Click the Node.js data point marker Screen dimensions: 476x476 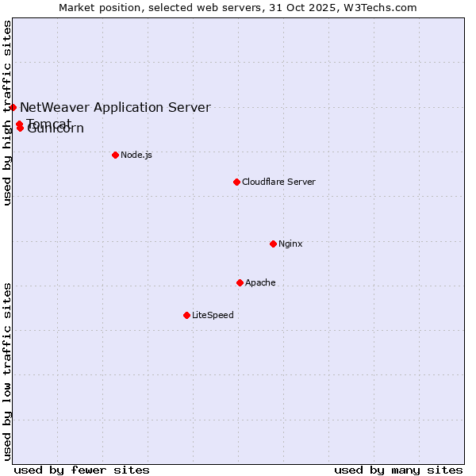click(x=115, y=155)
